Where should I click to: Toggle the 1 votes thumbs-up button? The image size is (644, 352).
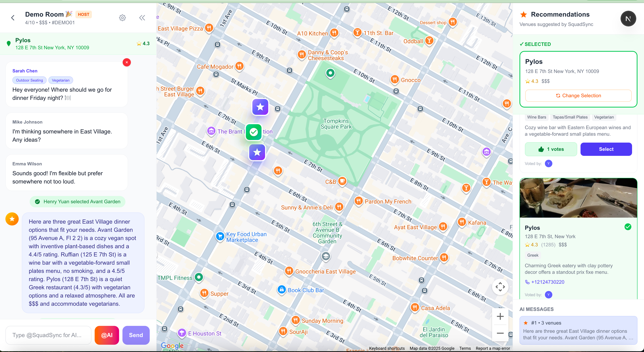click(x=551, y=149)
